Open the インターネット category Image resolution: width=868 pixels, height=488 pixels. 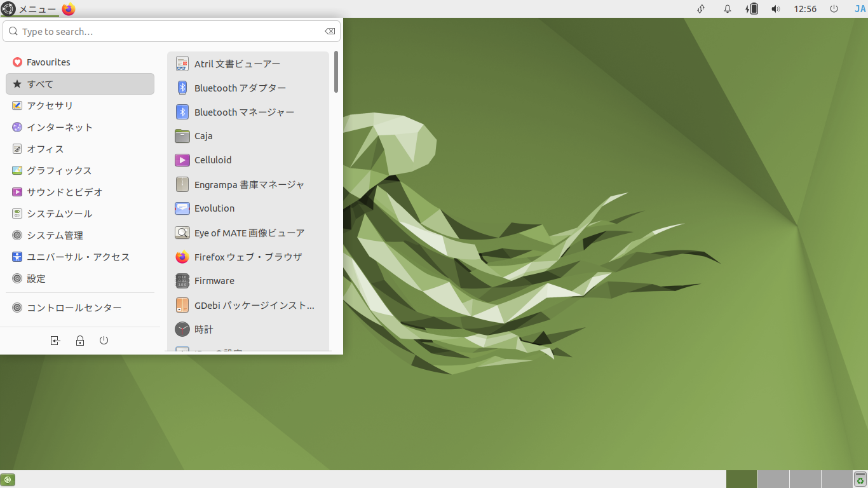[80, 127]
